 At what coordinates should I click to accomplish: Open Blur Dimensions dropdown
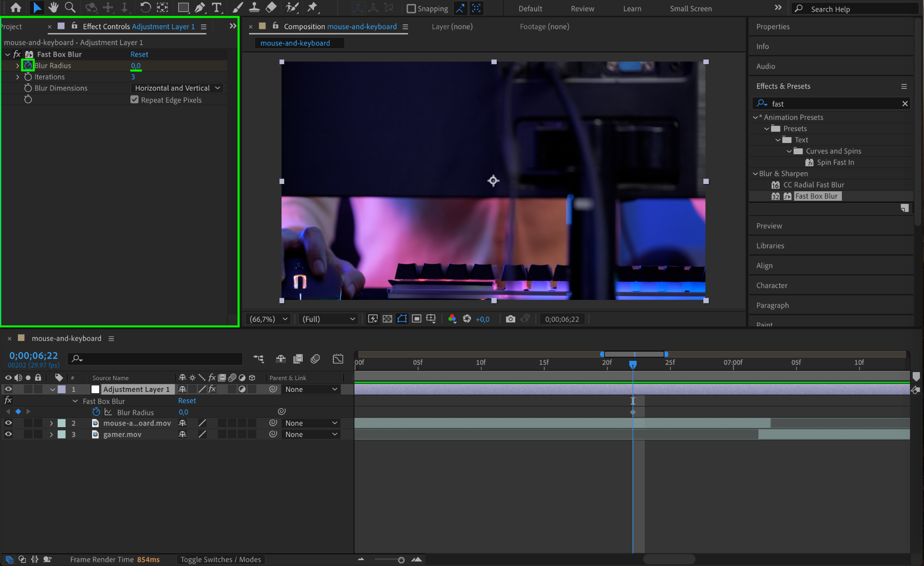tap(177, 88)
